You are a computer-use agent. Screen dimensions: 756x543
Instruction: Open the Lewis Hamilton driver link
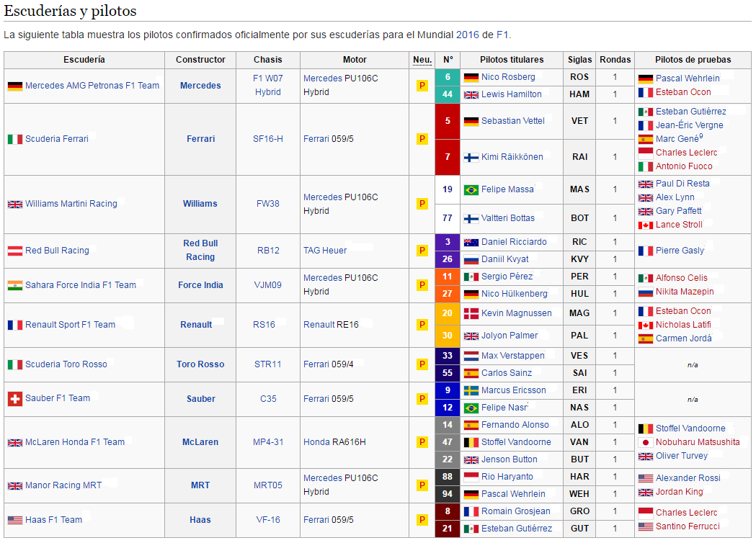tap(511, 94)
